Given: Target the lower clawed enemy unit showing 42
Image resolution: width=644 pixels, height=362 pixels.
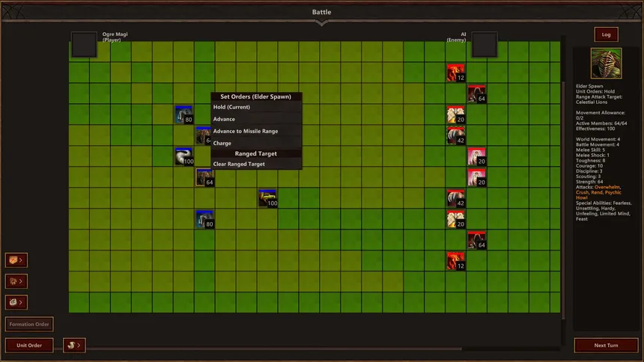Looking at the screenshot, I should point(456,198).
